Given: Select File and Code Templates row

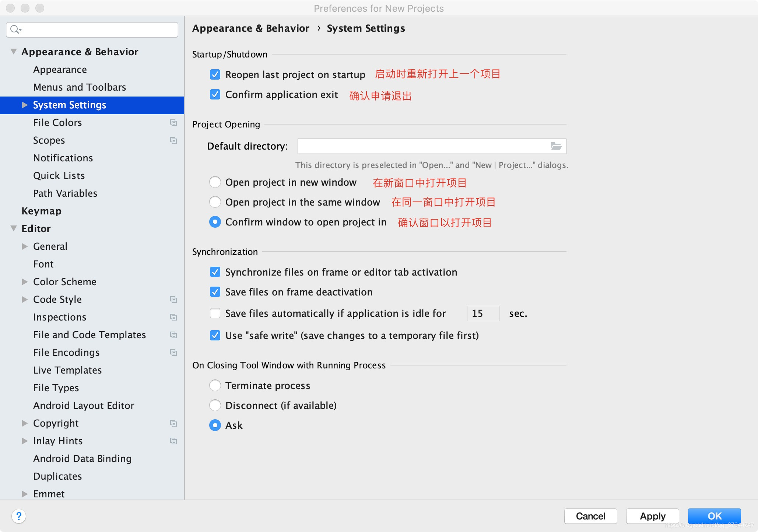Looking at the screenshot, I should pyautogui.click(x=92, y=335).
